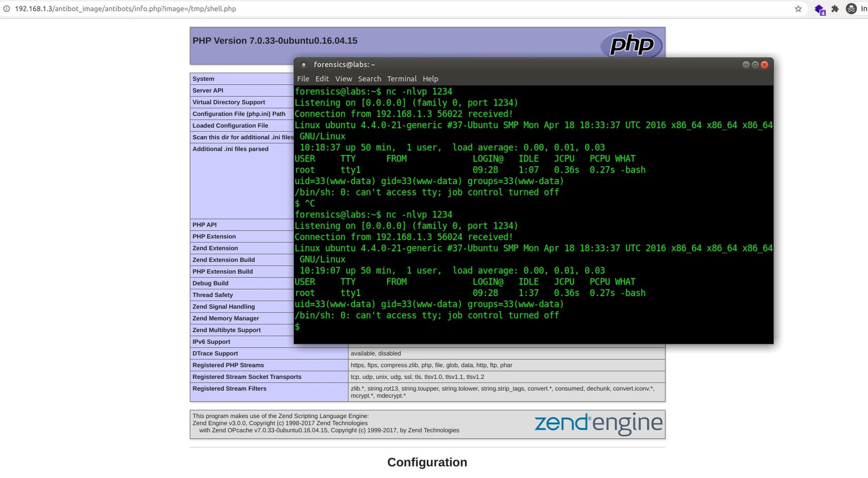Screen dimensions: 868x478
Task: Click 'Connection from 192.168.1.3 56024 received!' line
Action: 403,237
